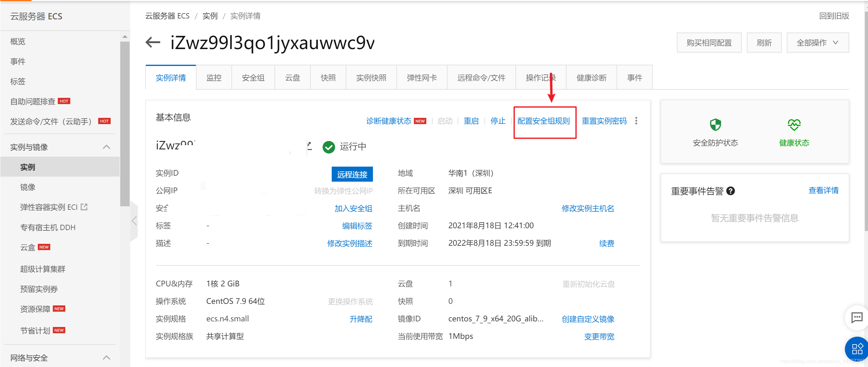
Task: Switch to the 弹性网卡 tab
Action: [x=422, y=78]
